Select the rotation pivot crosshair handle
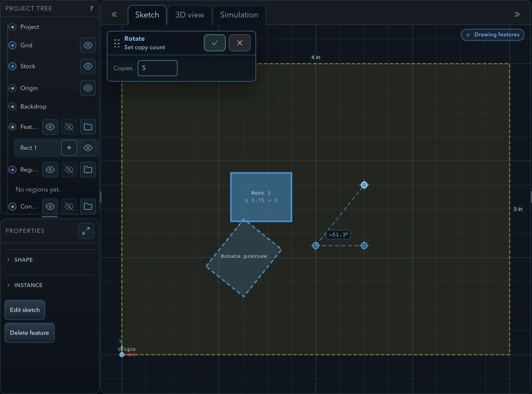Screen dimensions: 532x394 pyautogui.click(x=316, y=246)
